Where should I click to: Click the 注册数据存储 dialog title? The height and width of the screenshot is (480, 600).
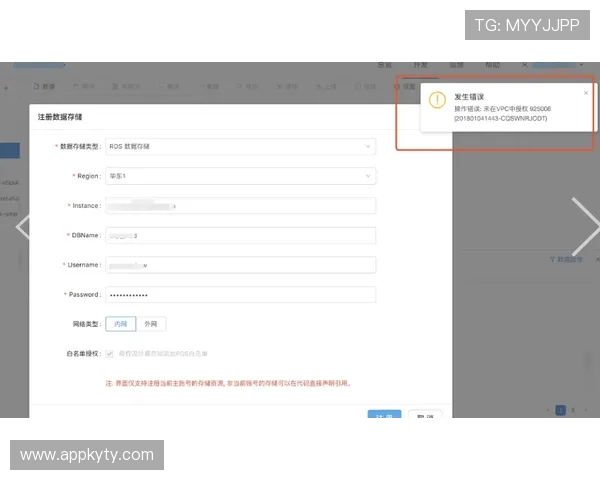pyautogui.click(x=61, y=116)
